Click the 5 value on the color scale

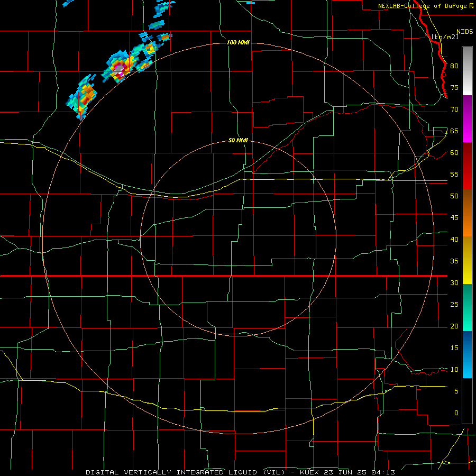[x=456, y=391]
